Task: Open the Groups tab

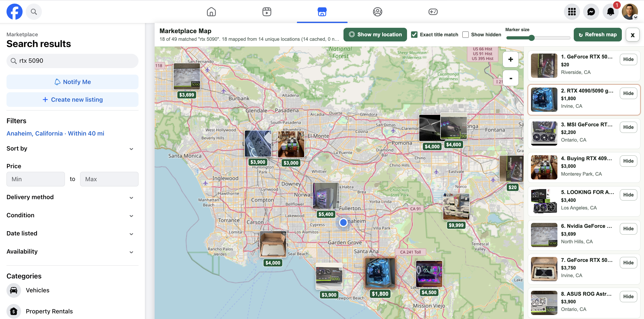Action: point(377,12)
